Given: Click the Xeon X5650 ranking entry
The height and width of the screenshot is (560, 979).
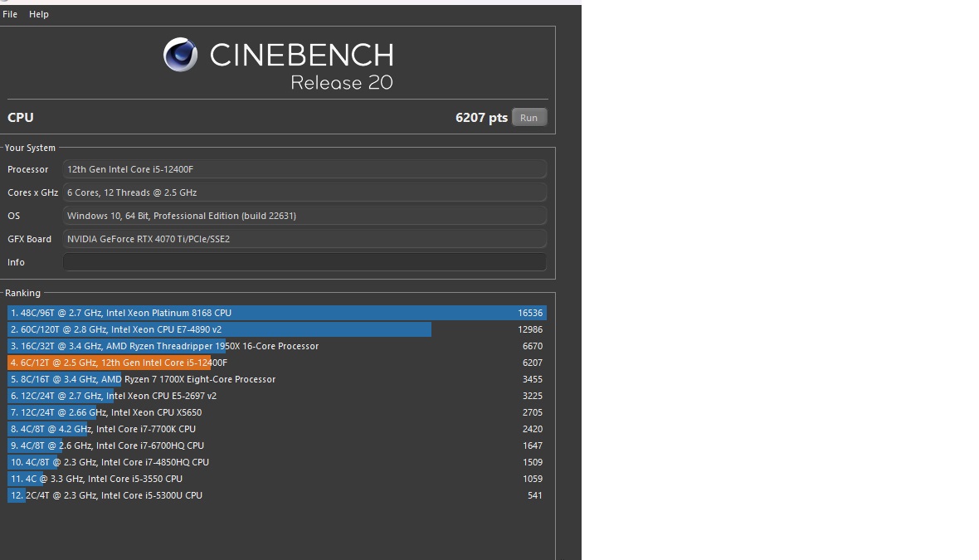Looking at the screenshot, I should (276, 412).
